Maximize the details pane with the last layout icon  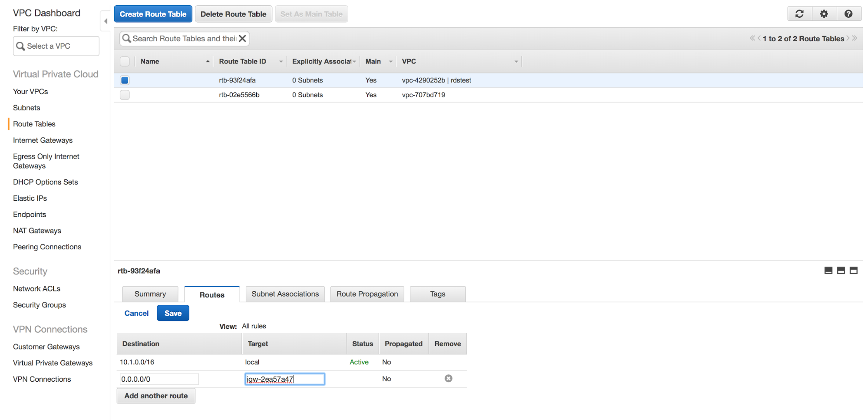point(853,271)
